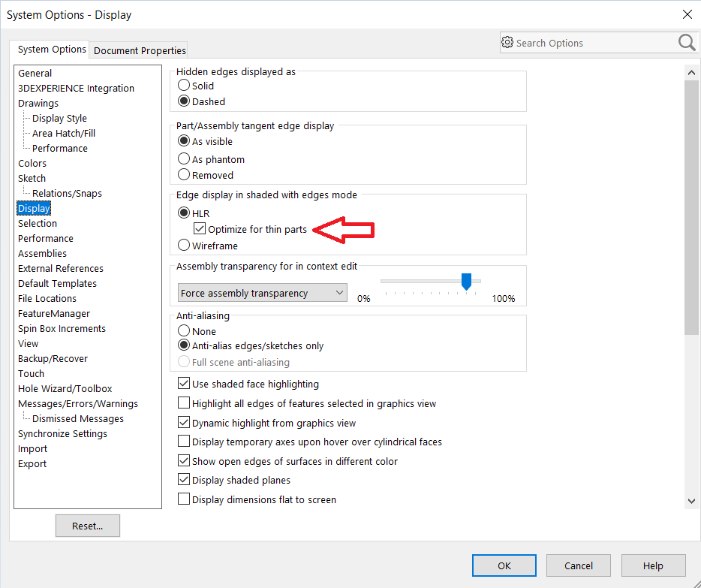
Task: Open the Hole Wizard/Toolbox settings
Action: (65, 388)
